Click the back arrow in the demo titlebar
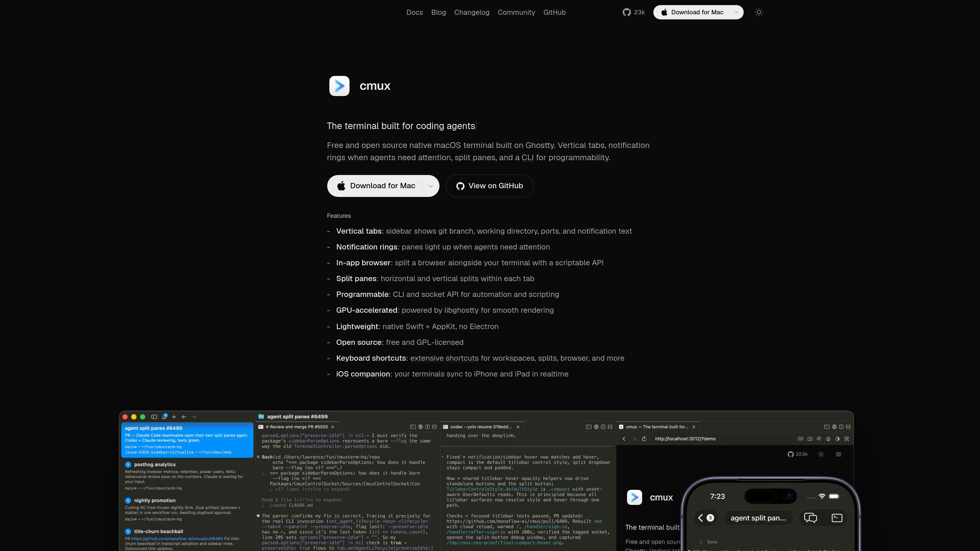 point(184,417)
